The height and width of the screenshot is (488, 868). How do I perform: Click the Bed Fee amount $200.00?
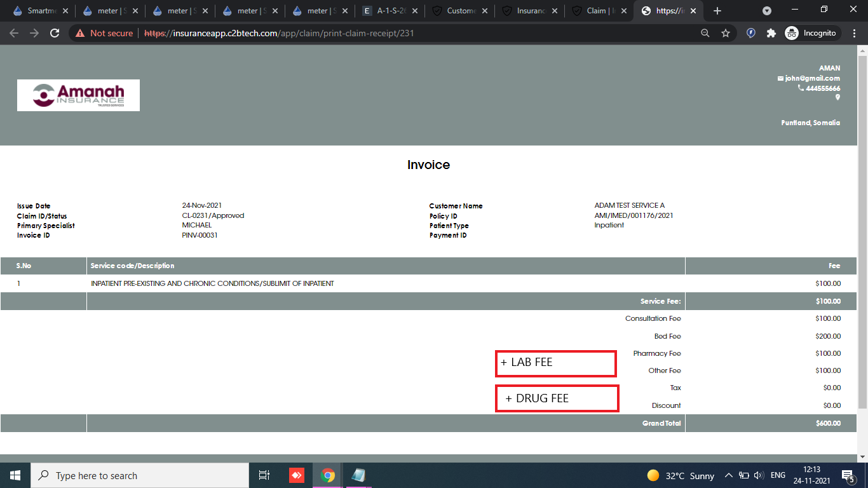click(828, 336)
